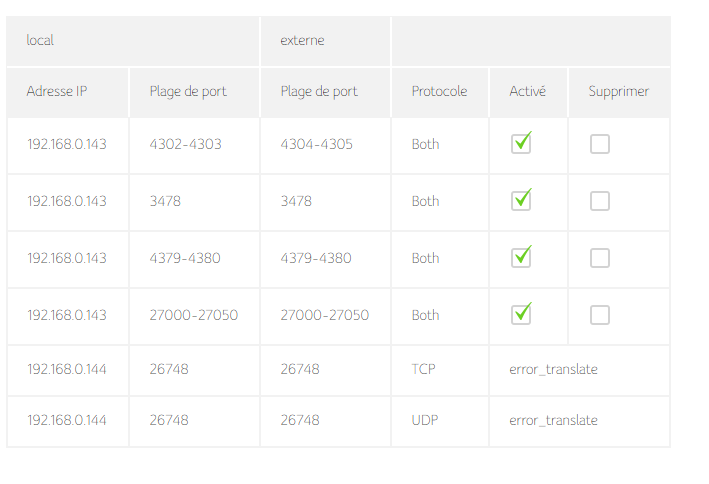Click the Protocole column header
The height and width of the screenshot is (484, 709).
439,92
